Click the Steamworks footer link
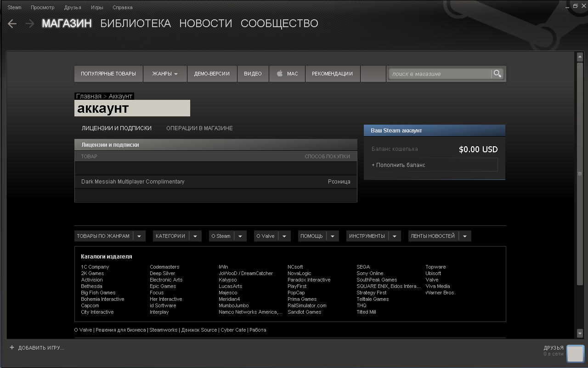The image size is (588, 368). (x=164, y=330)
